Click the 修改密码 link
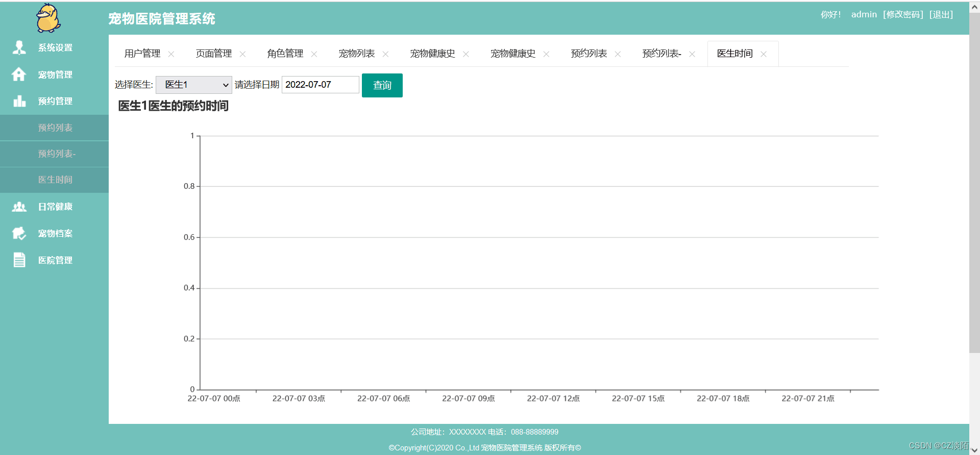Screen dimensions: 980x455 [903, 14]
